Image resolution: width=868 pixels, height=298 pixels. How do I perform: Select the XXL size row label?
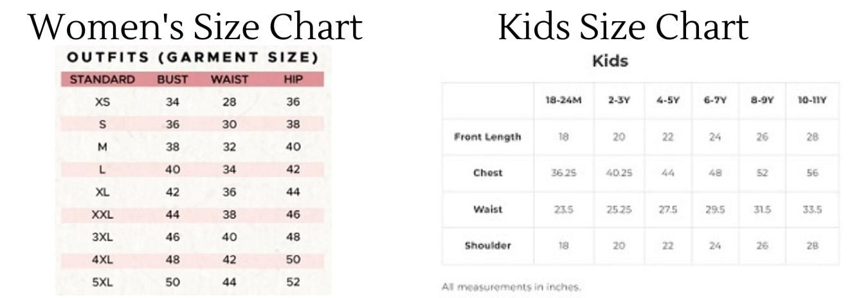[102, 215]
